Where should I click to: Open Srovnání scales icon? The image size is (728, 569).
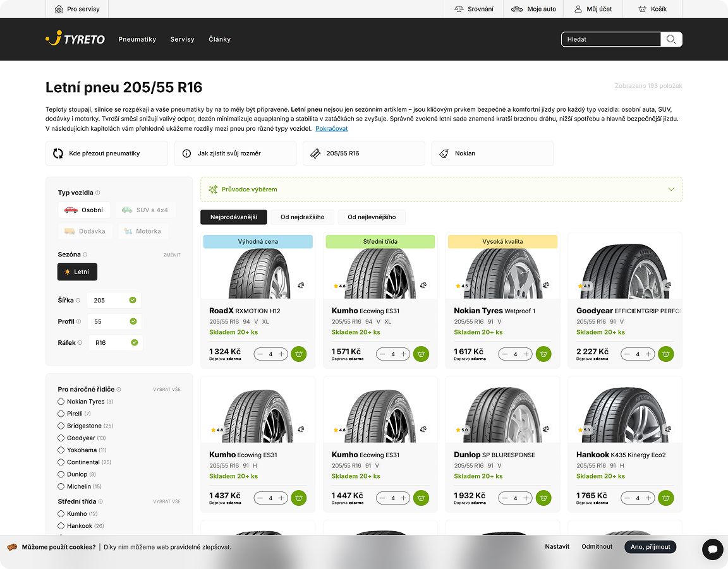[459, 9]
